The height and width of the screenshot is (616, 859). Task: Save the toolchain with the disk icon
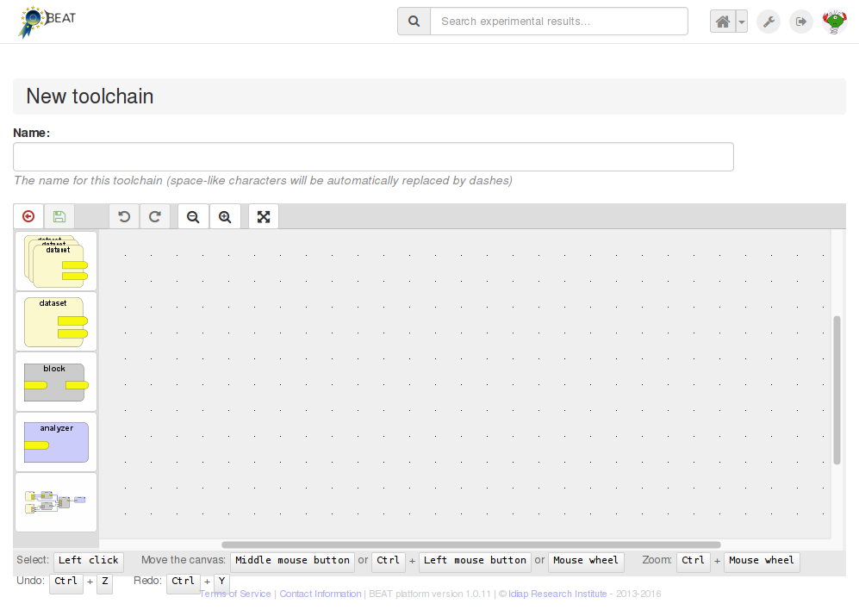click(x=59, y=216)
